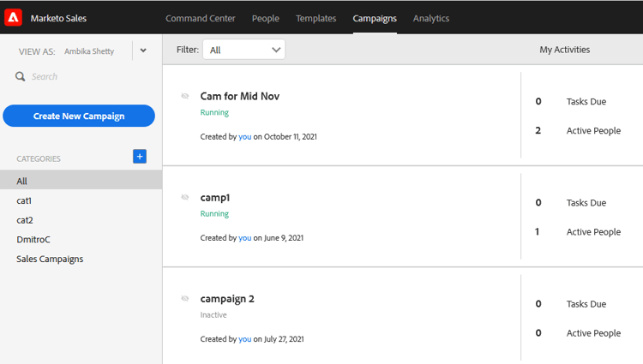This screenshot has height=364, width=643.
Task: Go to the Templates tab
Action: click(x=315, y=18)
